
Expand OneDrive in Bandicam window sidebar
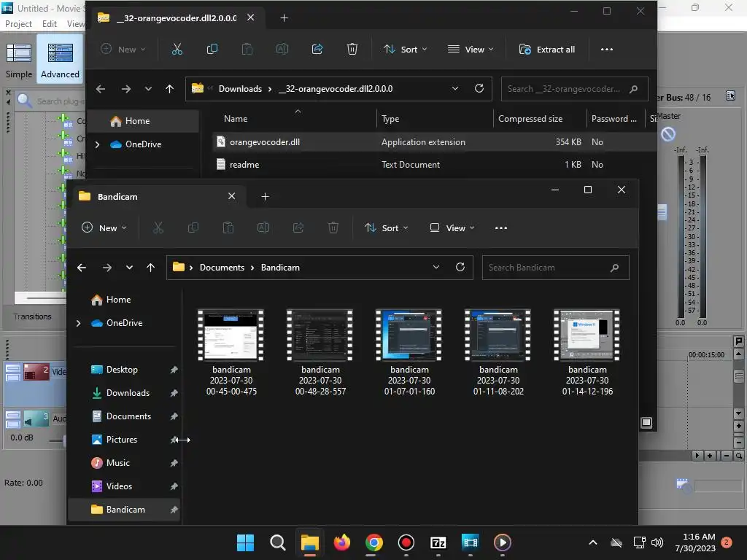(x=78, y=323)
